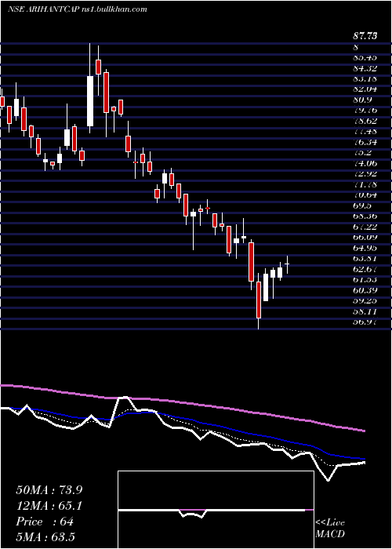Click the 69.5 price axis label
The height and width of the screenshot is (549, 392).
pos(362,205)
